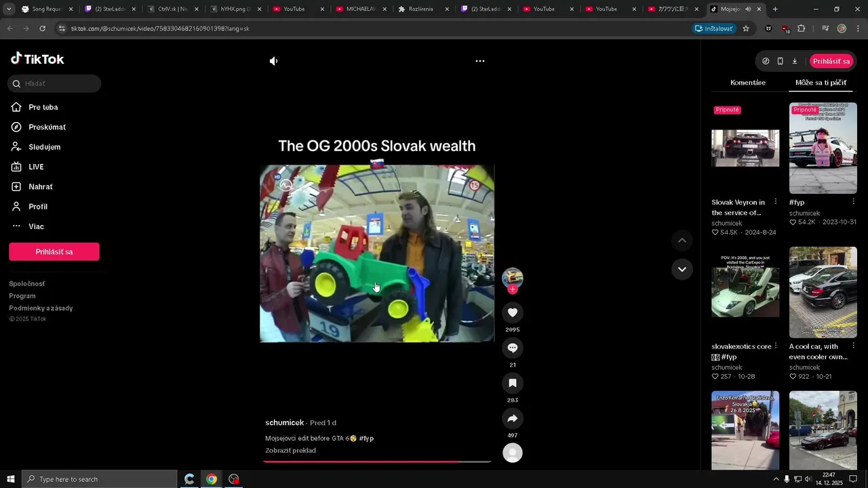868x488 pixels.
Task: Open the Enzo Ferrari video thumbnail
Action: [x=745, y=430]
